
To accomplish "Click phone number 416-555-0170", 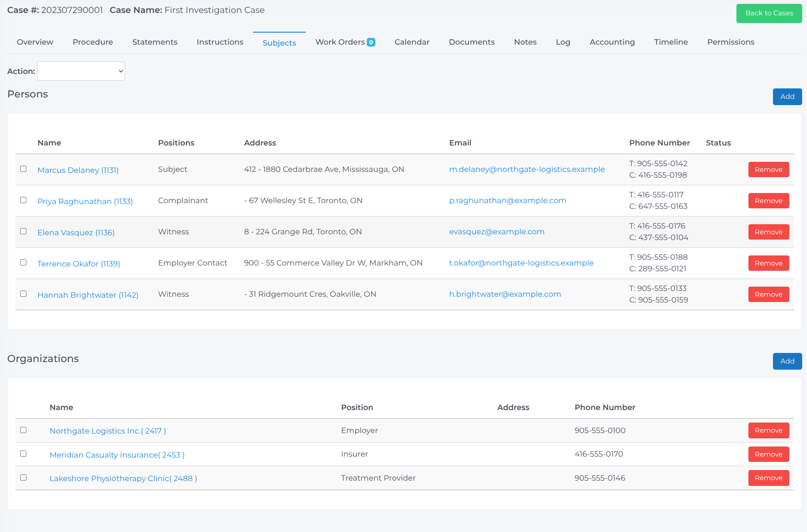I will pyautogui.click(x=599, y=454).
